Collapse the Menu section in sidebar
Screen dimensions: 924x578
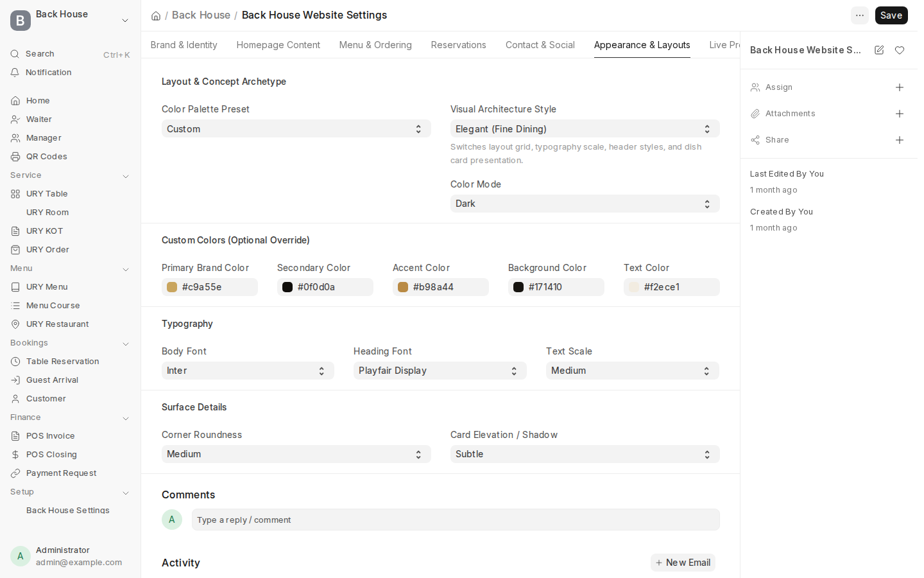[126, 269]
